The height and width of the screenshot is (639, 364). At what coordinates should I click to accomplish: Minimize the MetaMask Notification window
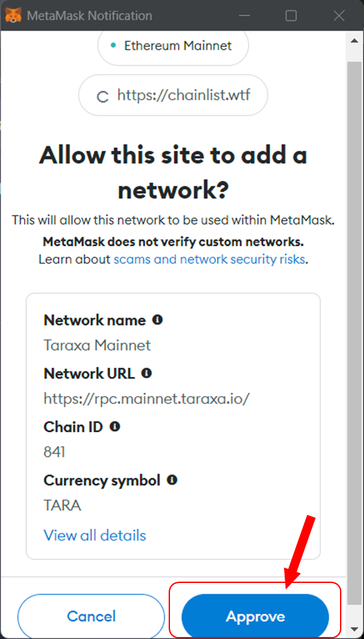point(243,15)
